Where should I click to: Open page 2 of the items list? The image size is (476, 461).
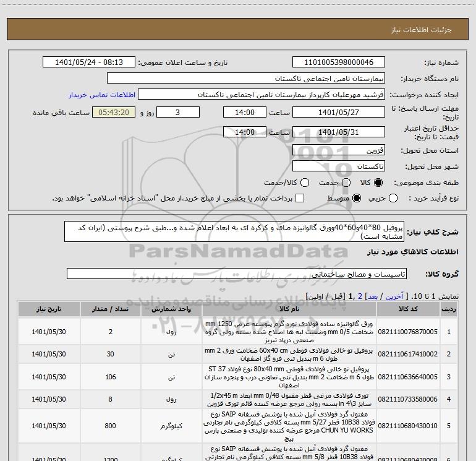tap(360, 296)
